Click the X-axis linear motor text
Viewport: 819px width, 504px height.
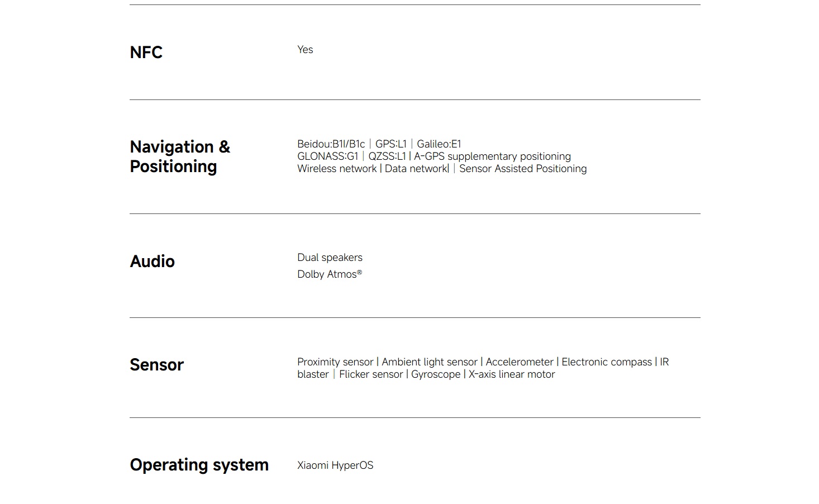512,374
